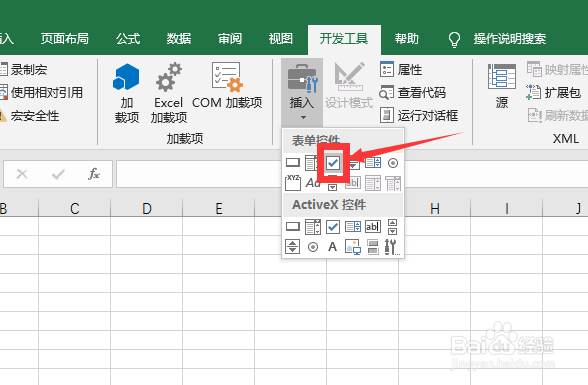Switch to the 公式 tab
Screen dimensions: 588x385
pyautogui.click(x=128, y=39)
